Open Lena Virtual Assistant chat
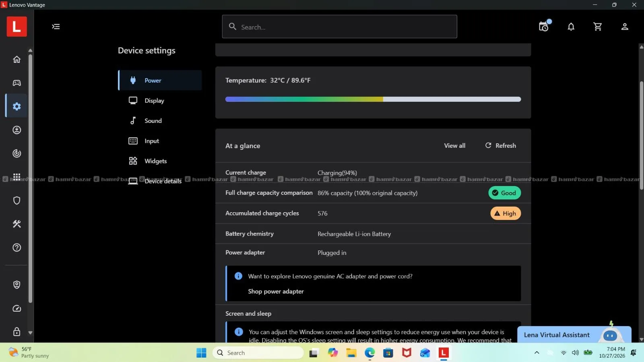This screenshot has height=362, width=644. pyautogui.click(x=574, y=335)
